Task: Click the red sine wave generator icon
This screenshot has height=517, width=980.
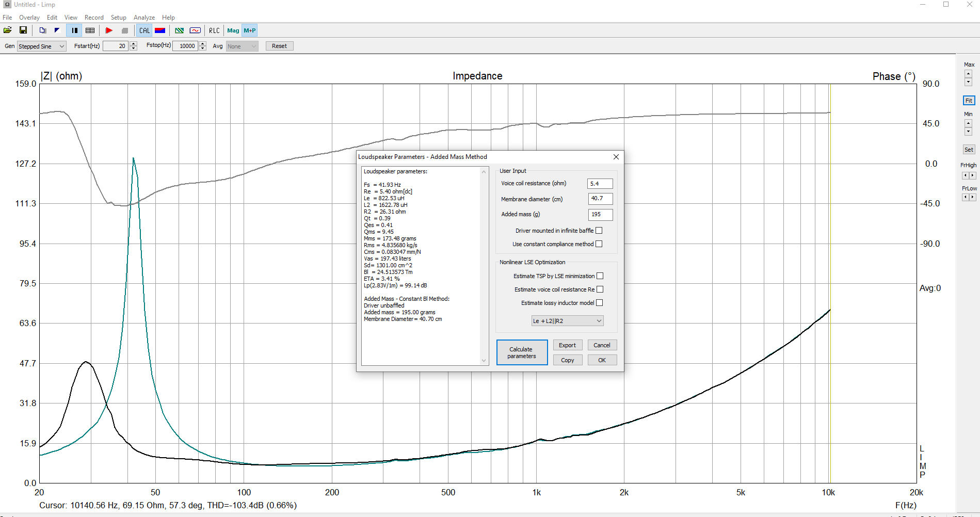Action: tap(195, 30)
